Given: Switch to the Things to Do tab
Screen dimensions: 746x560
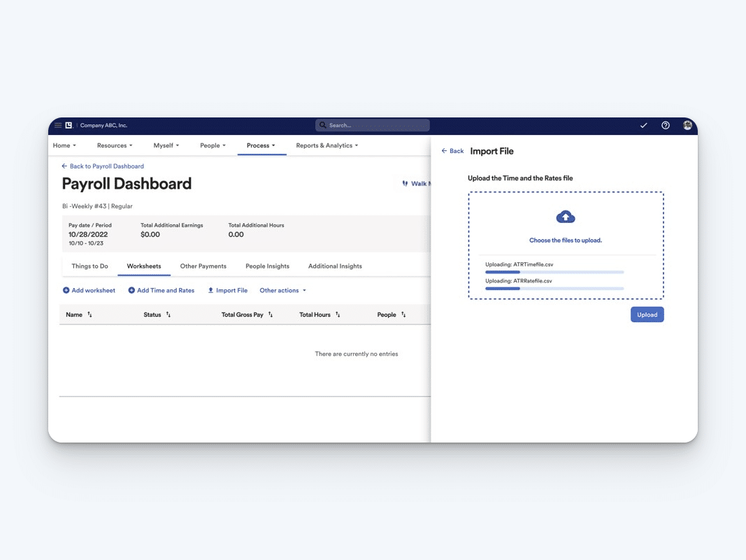Looking at the screenshot, I should (x=89, y=266).
